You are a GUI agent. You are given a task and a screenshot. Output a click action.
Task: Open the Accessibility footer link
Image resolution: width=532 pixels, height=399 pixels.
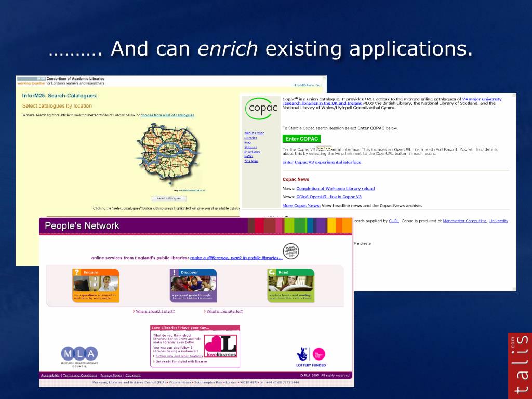click(x=50, y=375)
